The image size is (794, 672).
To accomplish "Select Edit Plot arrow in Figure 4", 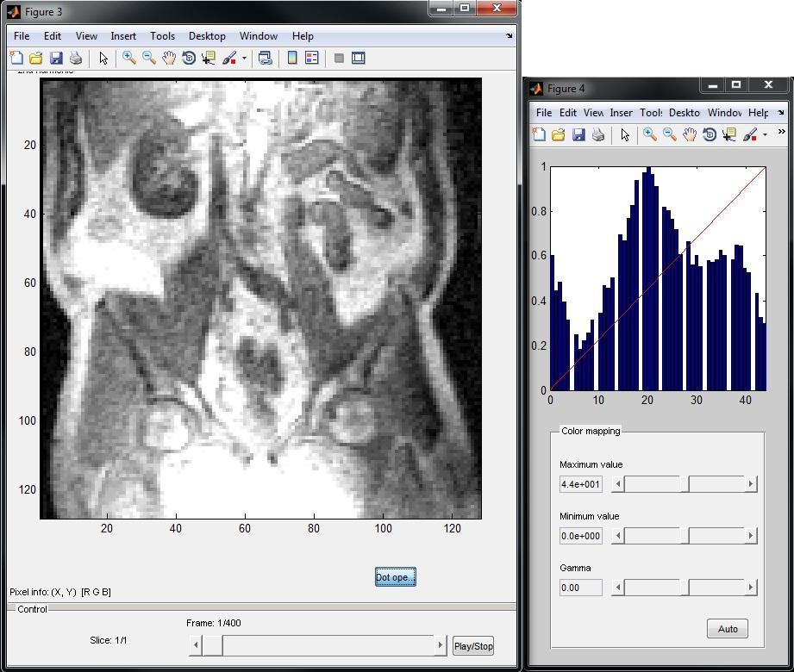I will [x=625, y=134].
